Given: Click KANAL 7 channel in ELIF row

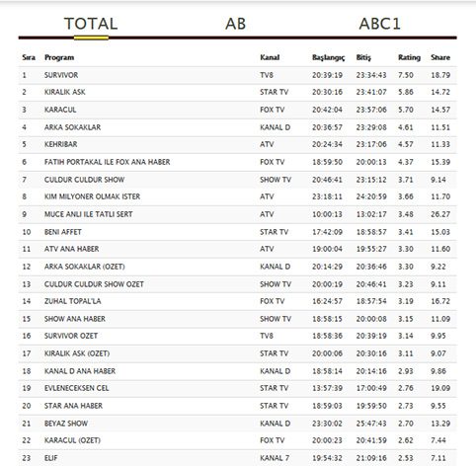Looking at the screenshot, I should pyautogui.click(x=275, y=458).
